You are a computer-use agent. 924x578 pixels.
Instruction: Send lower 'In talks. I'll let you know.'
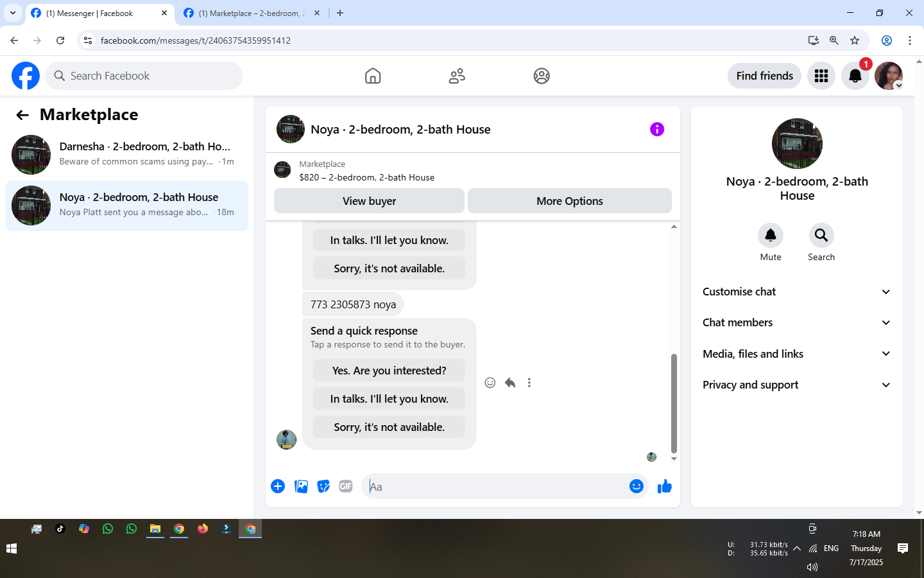(x=389, y=399)
